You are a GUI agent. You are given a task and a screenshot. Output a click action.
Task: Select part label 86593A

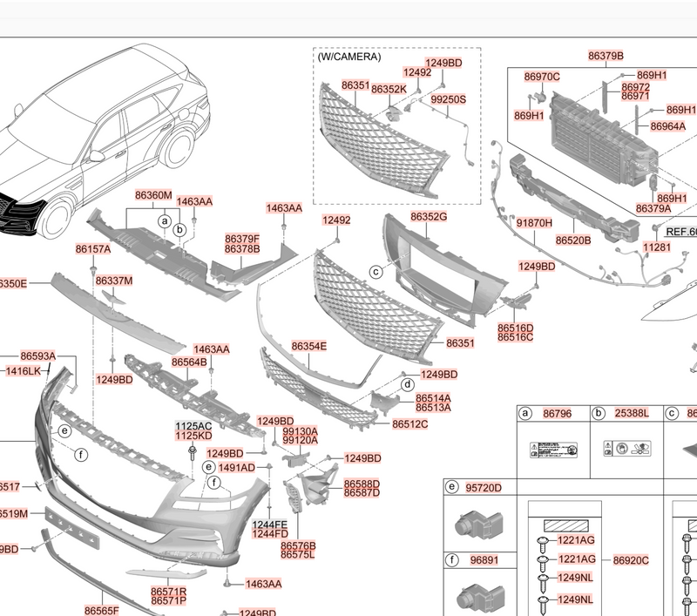point(37,356)
